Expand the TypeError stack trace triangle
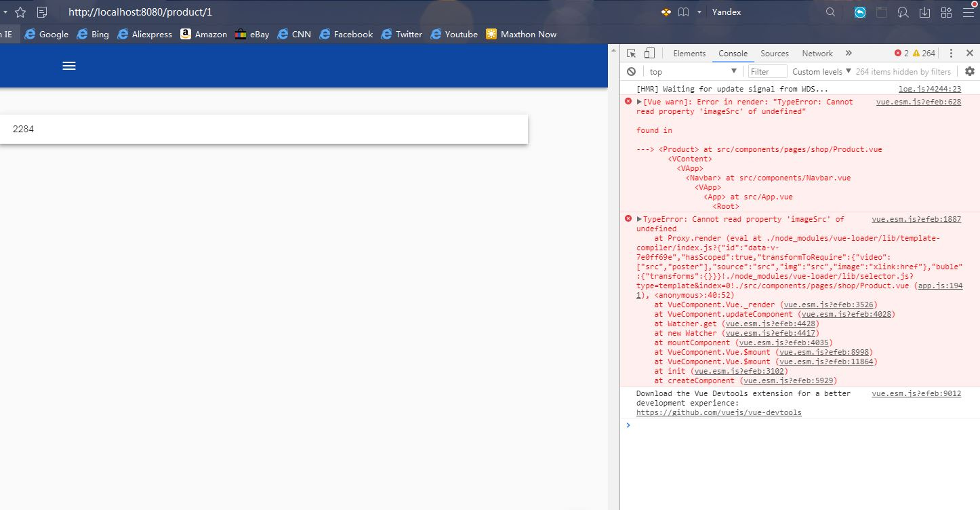 (639, 219)
